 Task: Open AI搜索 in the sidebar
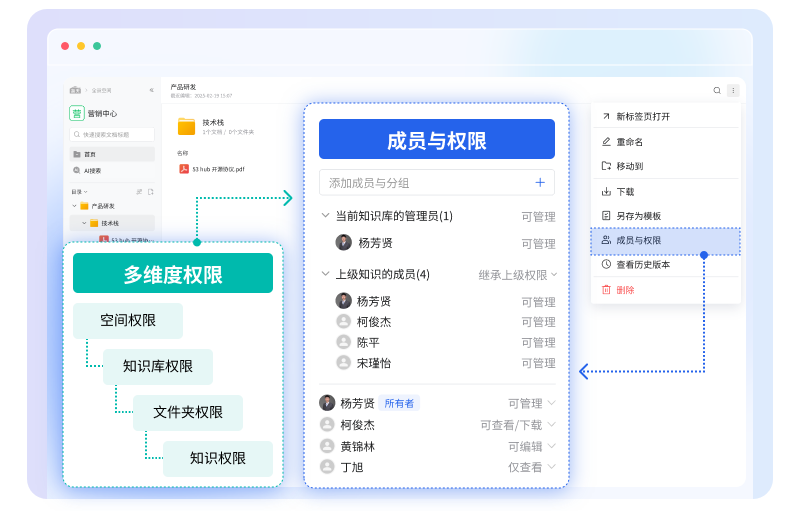pyautogui.click(x=112, y=170)
